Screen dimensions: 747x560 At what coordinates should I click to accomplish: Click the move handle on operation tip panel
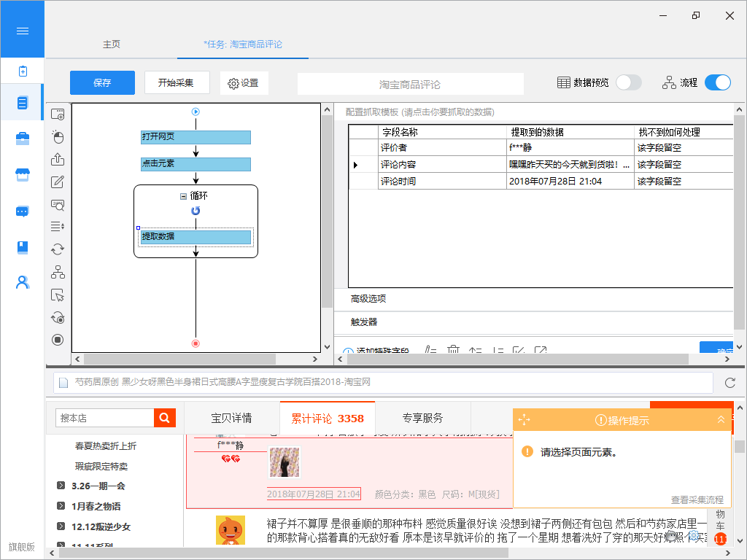pyautogui.click(x=524, y=419)
